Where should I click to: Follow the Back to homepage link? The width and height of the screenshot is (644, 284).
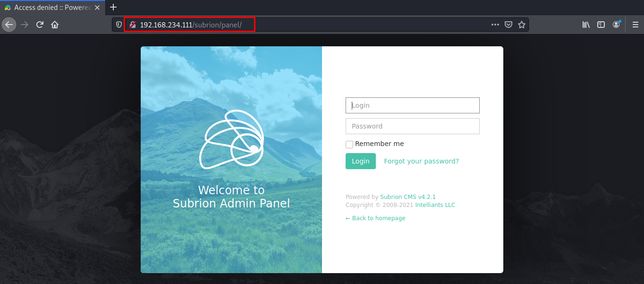pos(375,218)
